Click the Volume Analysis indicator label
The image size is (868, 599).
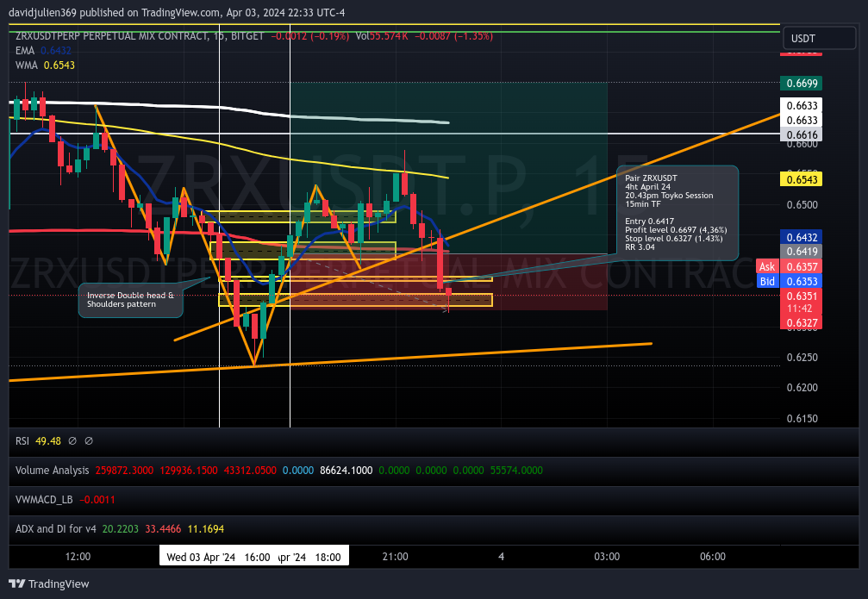[x=52, y=471]
